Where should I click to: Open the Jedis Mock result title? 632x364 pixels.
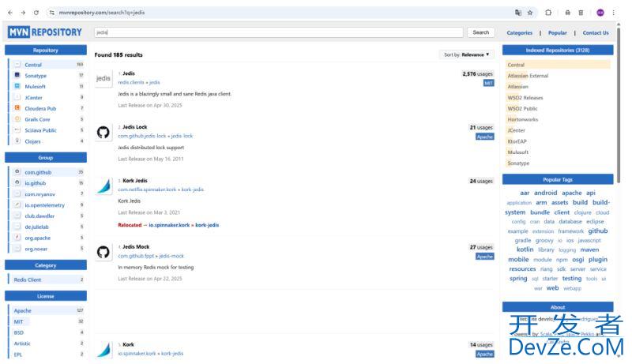(136, 246)
